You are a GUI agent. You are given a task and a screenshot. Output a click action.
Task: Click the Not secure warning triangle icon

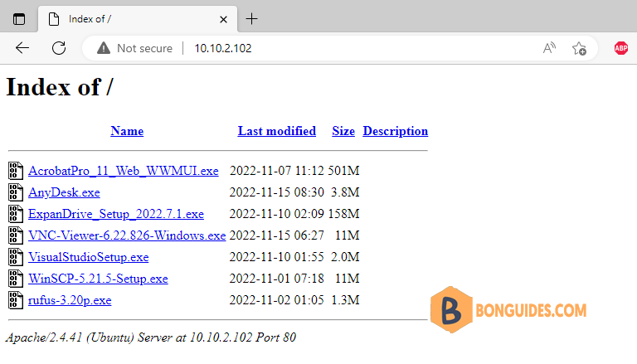[104, 48]
